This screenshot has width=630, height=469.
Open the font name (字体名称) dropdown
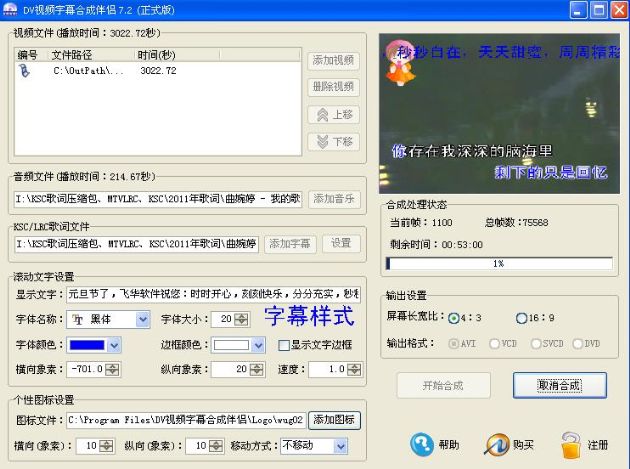click(x=142, y=319)
